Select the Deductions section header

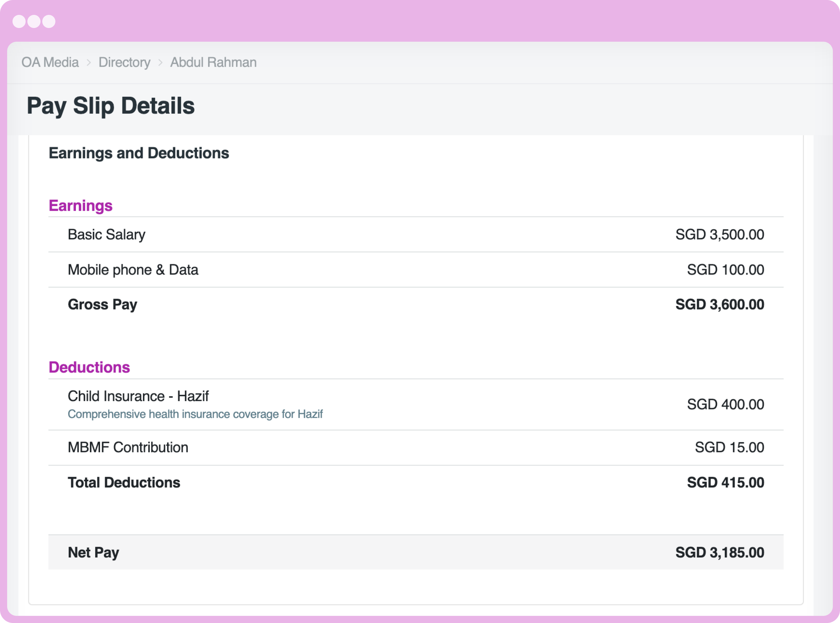(x=89, y=367)
